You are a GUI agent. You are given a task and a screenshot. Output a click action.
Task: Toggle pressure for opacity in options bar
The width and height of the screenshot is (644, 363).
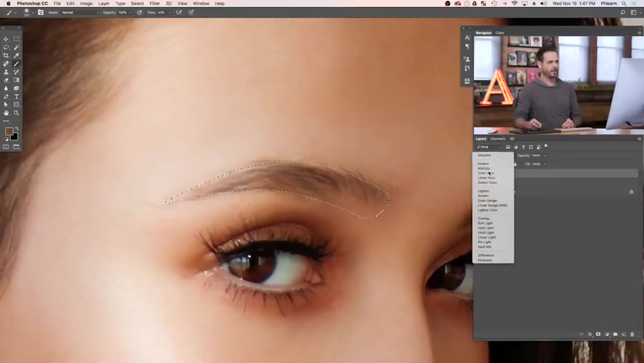pyautogui.click(x=140, y=12)
